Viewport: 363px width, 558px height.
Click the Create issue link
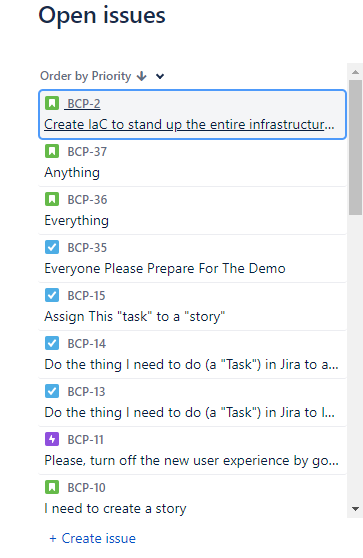click(93, 538)
